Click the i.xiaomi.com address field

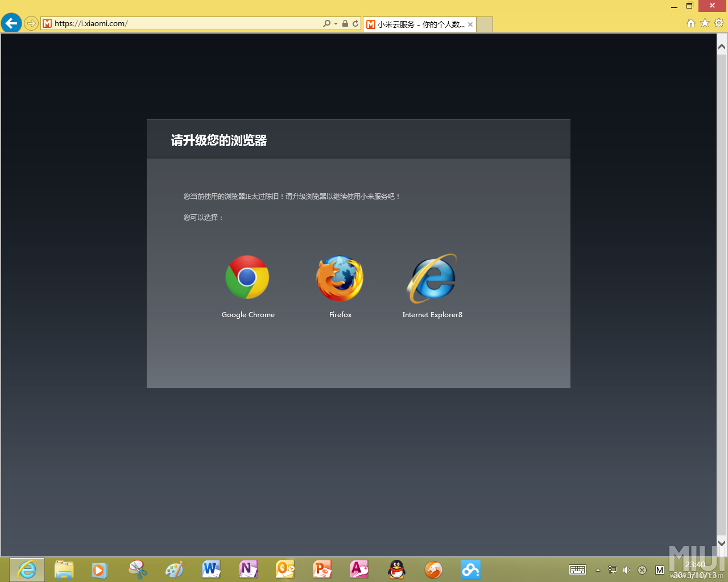(x=182, y=23)
